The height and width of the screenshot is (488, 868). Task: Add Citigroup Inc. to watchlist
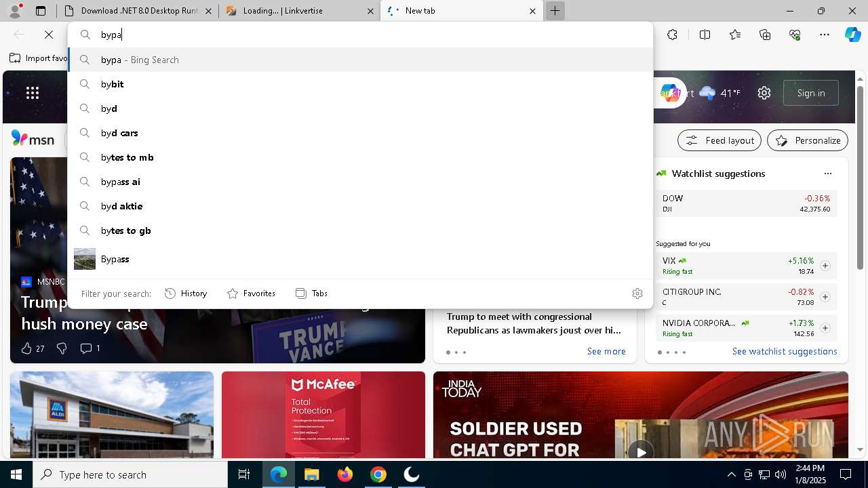(825, 297)
